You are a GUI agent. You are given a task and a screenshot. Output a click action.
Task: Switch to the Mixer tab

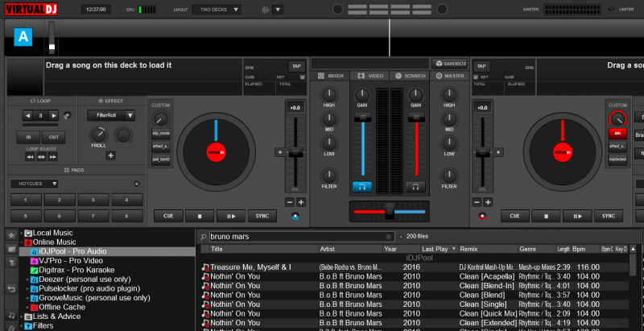point(331,76)
